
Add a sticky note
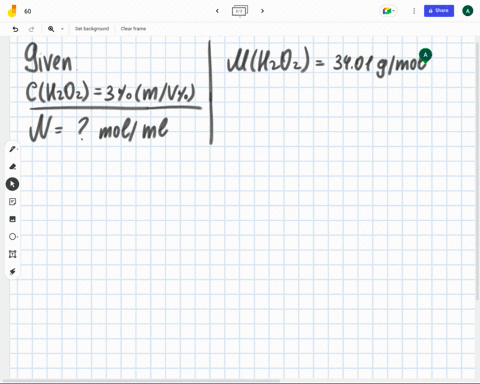pos(12,202)
